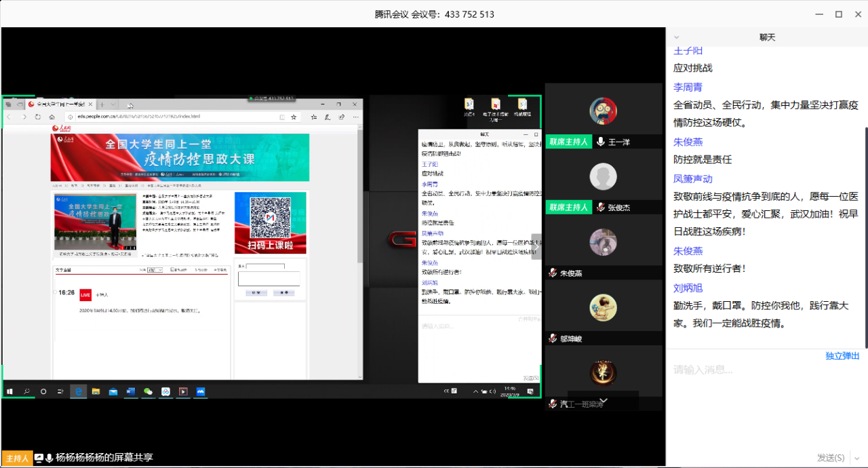Open the Movies & TV player from the taskbar
Viewport: 868px width, 468px height.
tap(183, 391)
